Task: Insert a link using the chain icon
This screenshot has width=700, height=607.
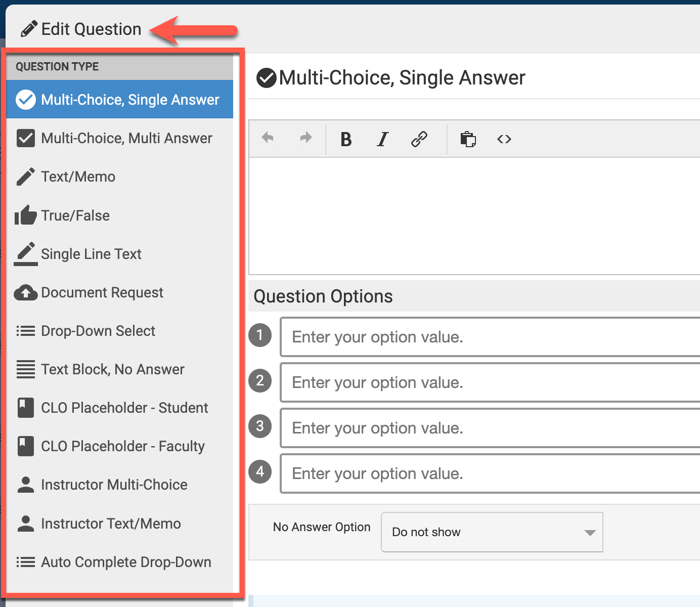Action: 419,139
